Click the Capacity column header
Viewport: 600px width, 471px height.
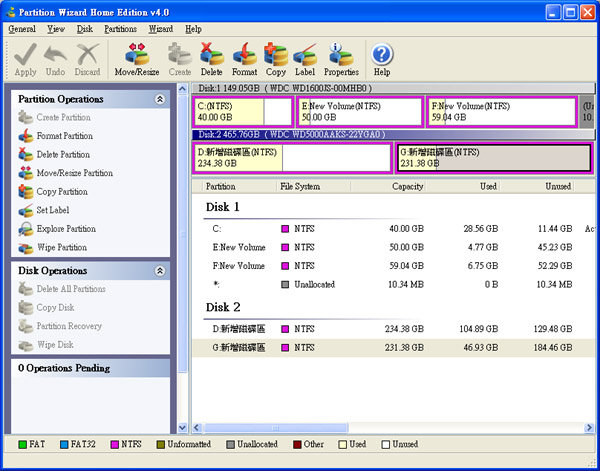coord(388,187)
